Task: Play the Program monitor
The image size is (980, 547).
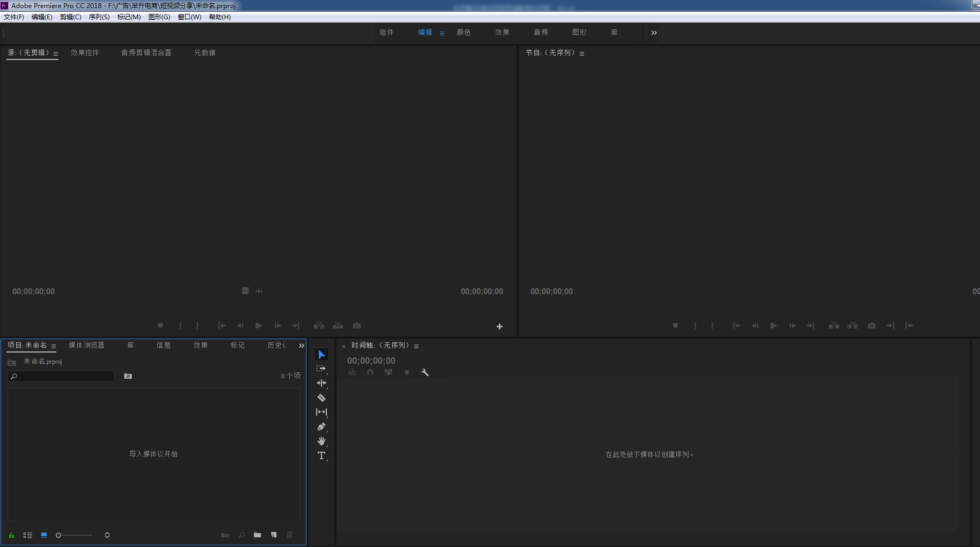Action: [773, 326]
